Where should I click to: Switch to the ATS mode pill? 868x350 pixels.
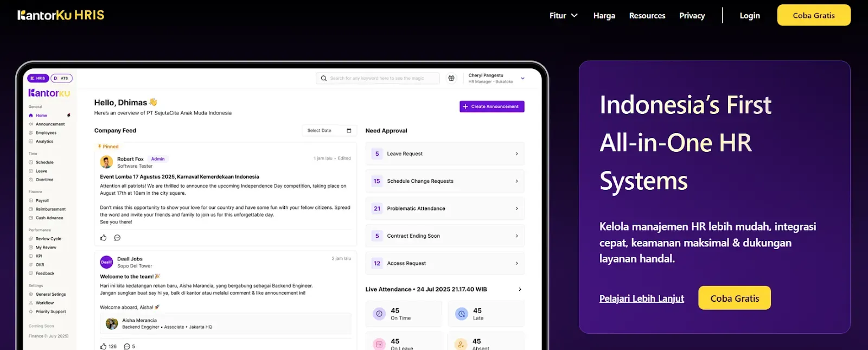click(x=61, y=78)
